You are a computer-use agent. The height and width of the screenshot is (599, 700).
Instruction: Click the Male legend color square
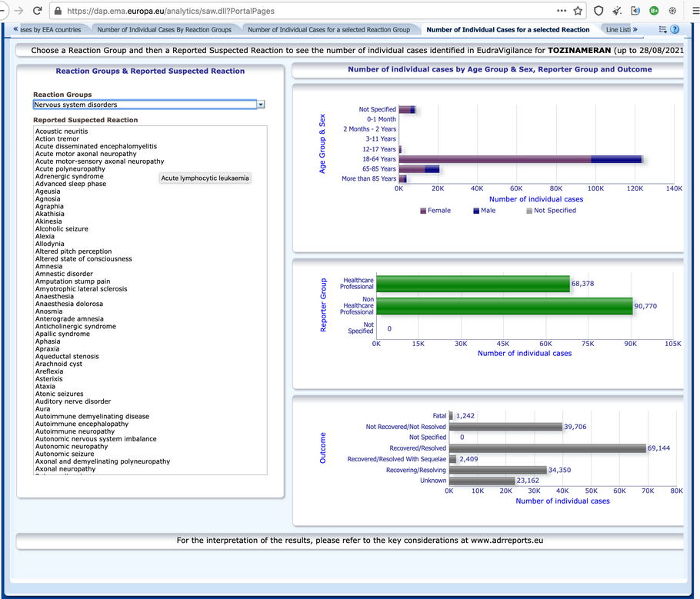pyautogui.click(x=476, y=211)
